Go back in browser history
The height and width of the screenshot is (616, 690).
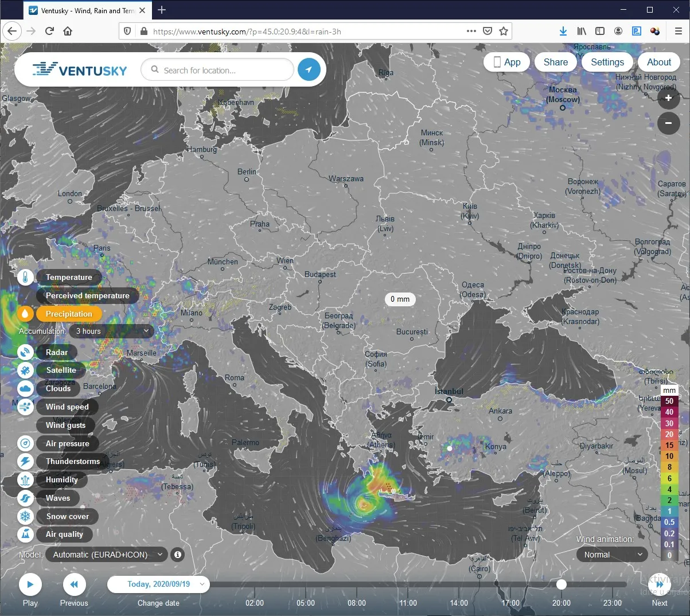[12, 31]
